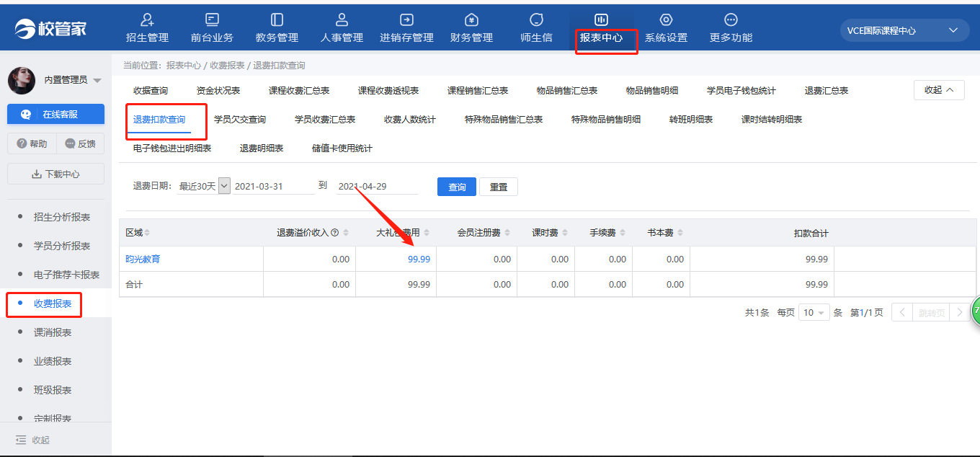Screen dimensions: 980x457
Task: Switch to 物品销售明细 tab
Action: coord(652,91)
